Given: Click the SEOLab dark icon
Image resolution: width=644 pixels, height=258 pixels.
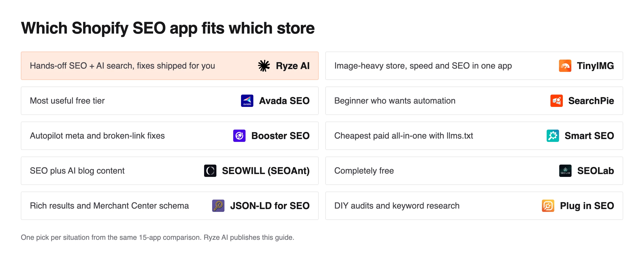Looking at the screenshot, I should 565,171.
